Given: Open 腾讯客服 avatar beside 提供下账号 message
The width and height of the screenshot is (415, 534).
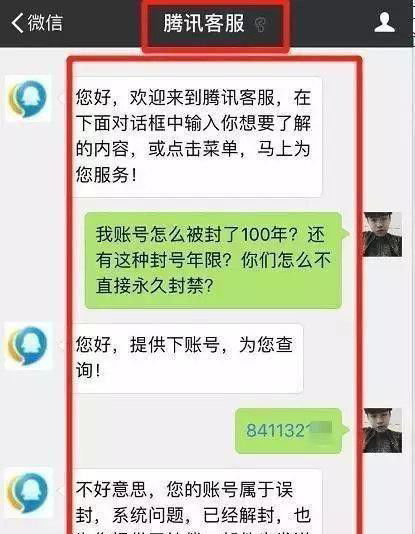Looking at the screenshot, I should tap(28, 345).
